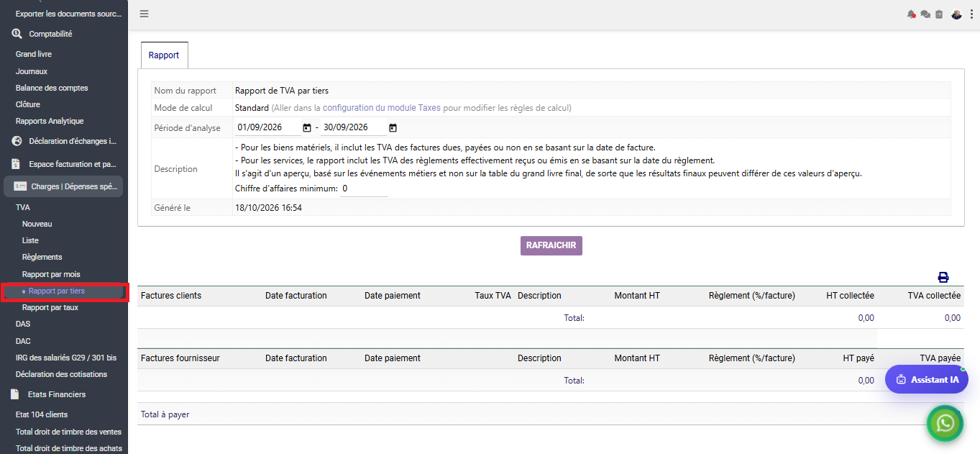Open the calendar picker for end date
Image resolution: width=980 pixels, height=454 pixels.
click(x=393, y=128)
